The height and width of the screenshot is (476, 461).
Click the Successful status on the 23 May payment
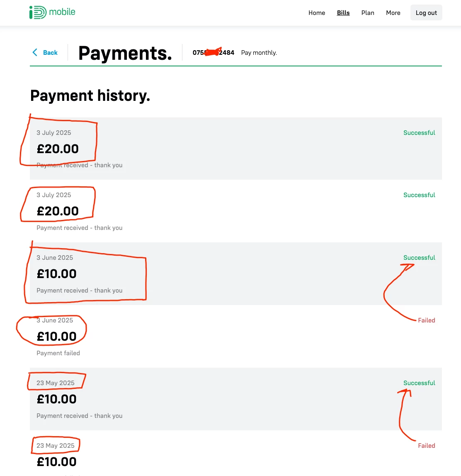(x=419, y=383)
